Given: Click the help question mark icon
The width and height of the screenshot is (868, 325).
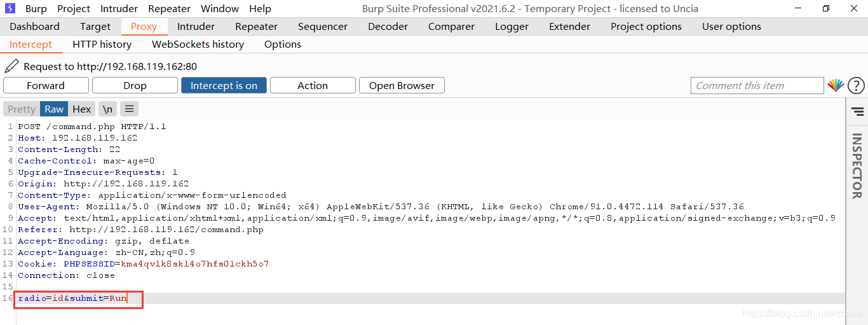Looking at the screenshot, I should (856, 85).
